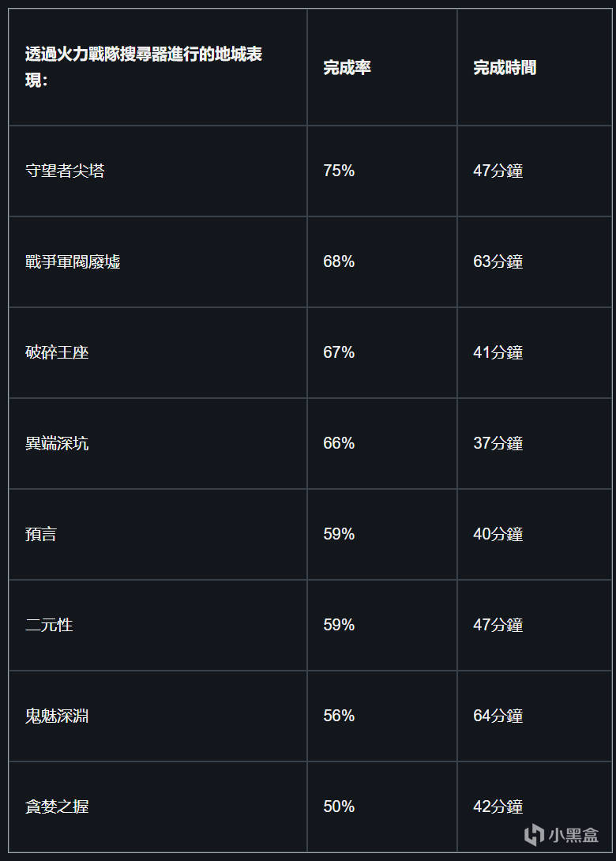Select the 戰爭軍閥廢墟 row label
The height and width of the screenshot is (861, 616).
pos(73,261)
